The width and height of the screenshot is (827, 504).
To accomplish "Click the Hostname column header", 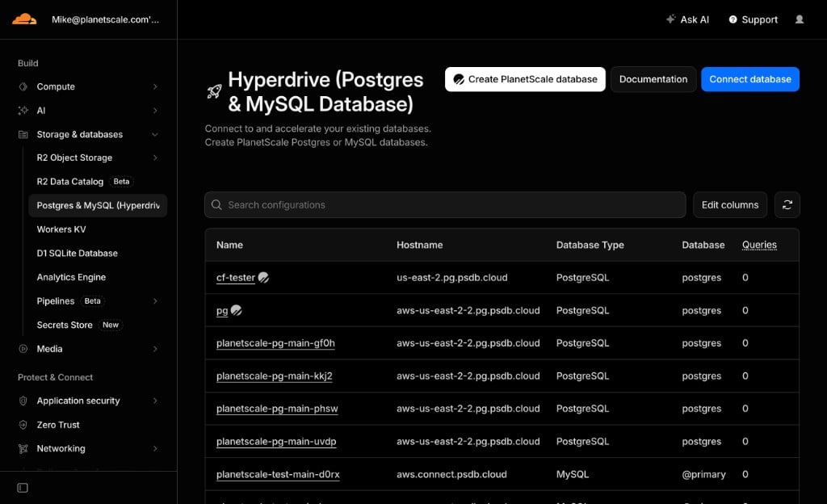I will click(x=419, y=245).
